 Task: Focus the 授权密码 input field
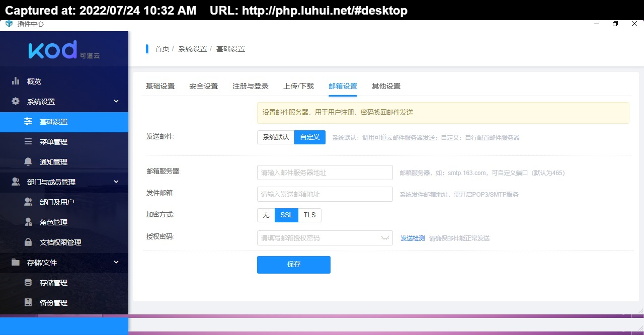coord(325,238)
